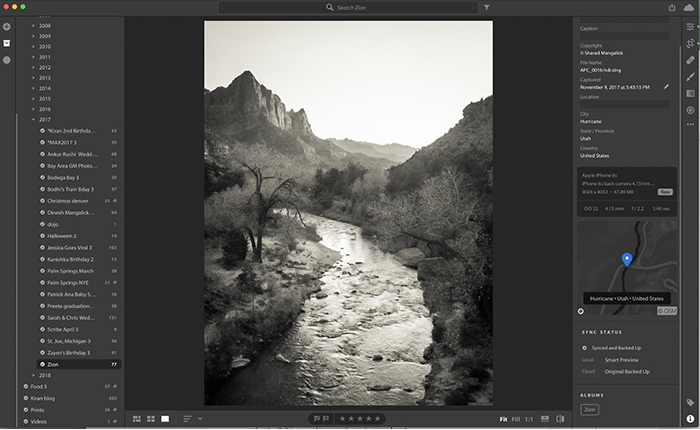Select the Healing Brush tool
The image size is (700, 430).
coord(690,60)
